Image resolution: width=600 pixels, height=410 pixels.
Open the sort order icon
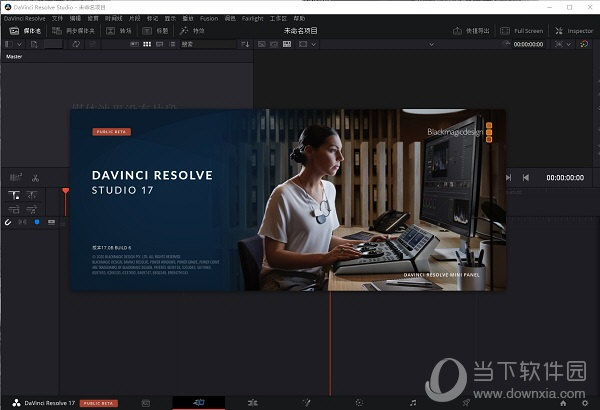point(245,44)
